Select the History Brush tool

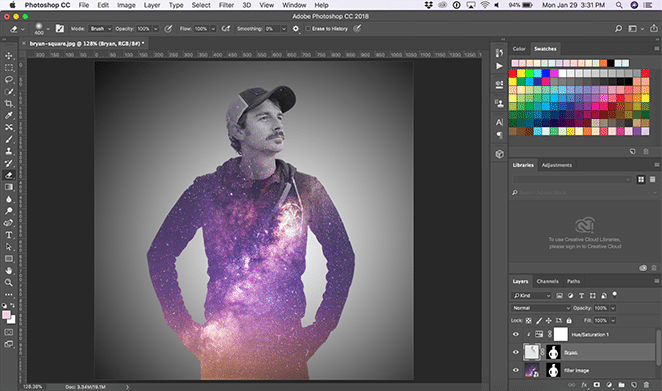(8, 163)
